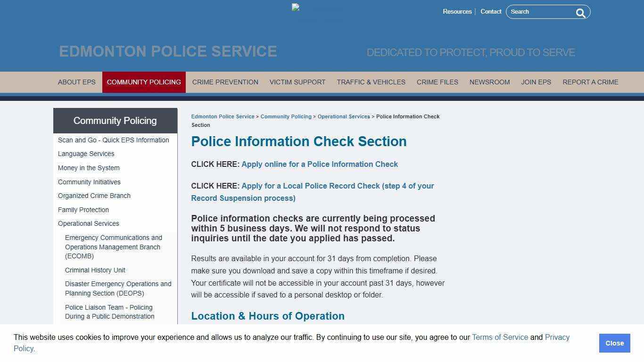Image resolution: width=644 pixels, height=362 pixels.
Task: Switch to the Victim Support section
Action: pos(297,82)
